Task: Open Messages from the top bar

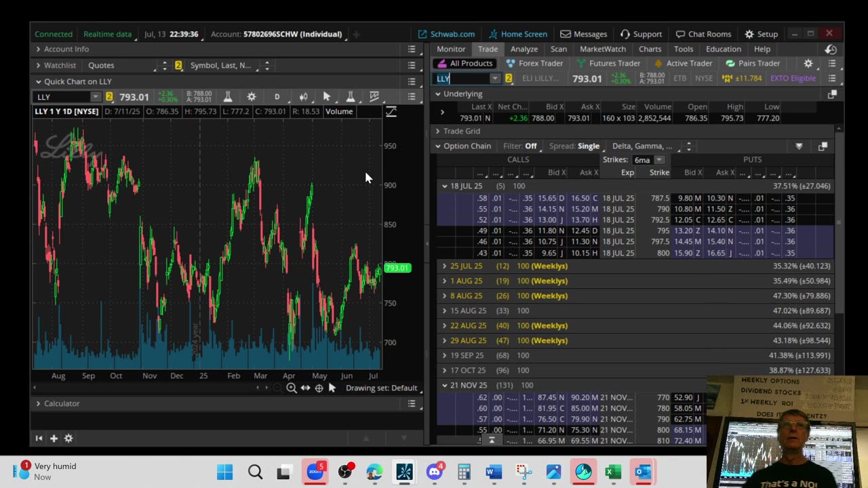Action: tap(583, 34)
